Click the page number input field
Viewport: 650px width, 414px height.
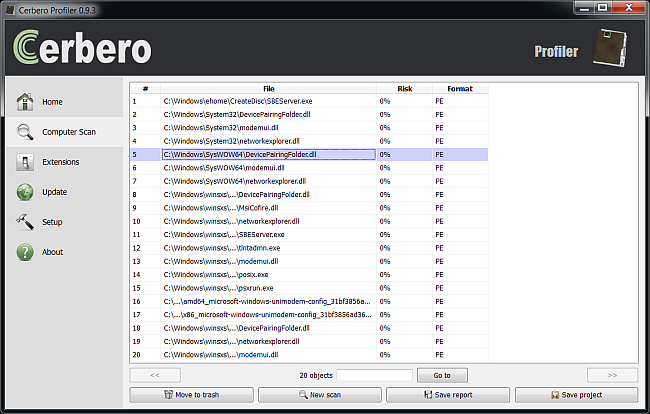pyautogui.click(x=374, y=375)
